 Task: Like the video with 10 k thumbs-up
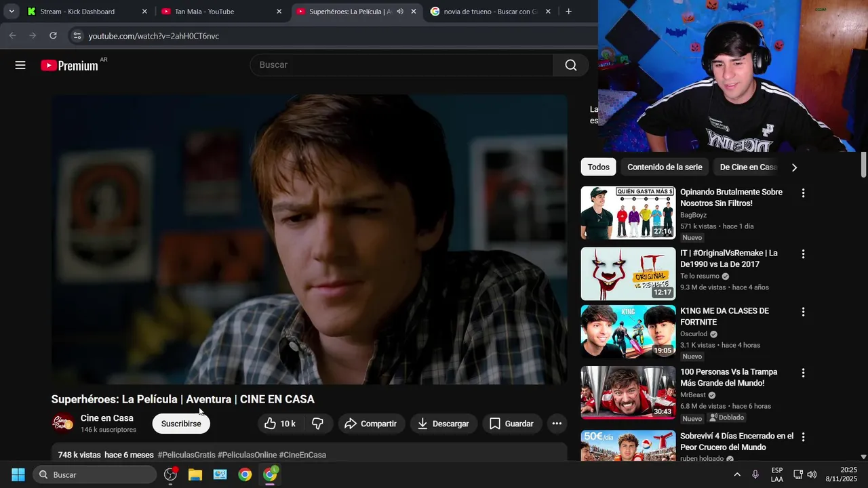click(279, 424)
